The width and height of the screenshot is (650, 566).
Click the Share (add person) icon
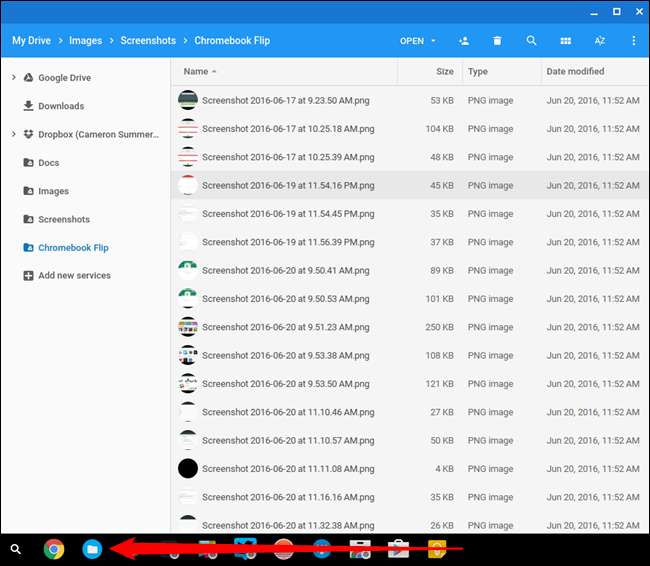pos(464,41)
